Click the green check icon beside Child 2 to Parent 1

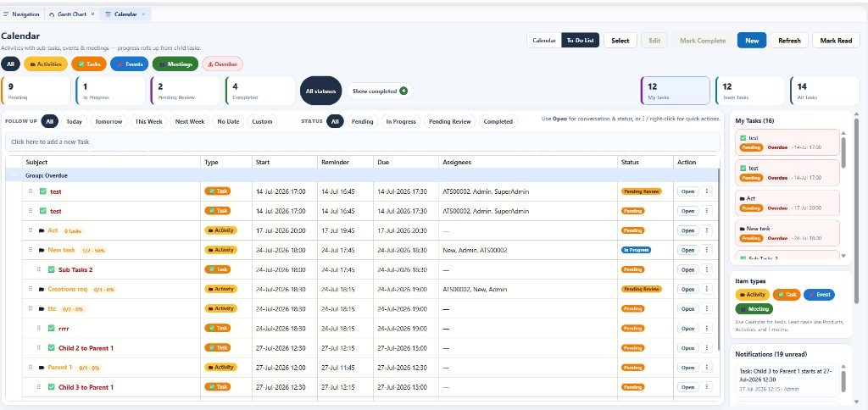tap(52, 348)
